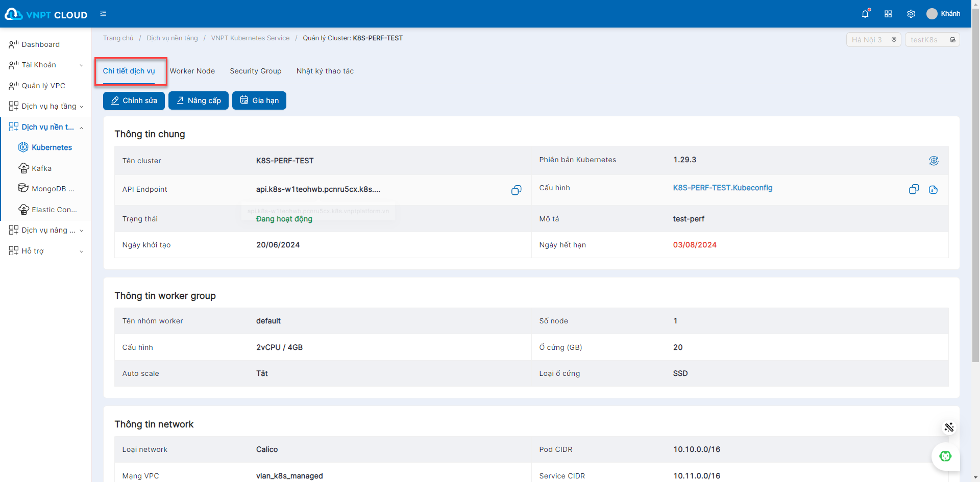Select Kubernetes in the sidebar
The width and height of the screenshot is (980, 482).
[52, 147]
